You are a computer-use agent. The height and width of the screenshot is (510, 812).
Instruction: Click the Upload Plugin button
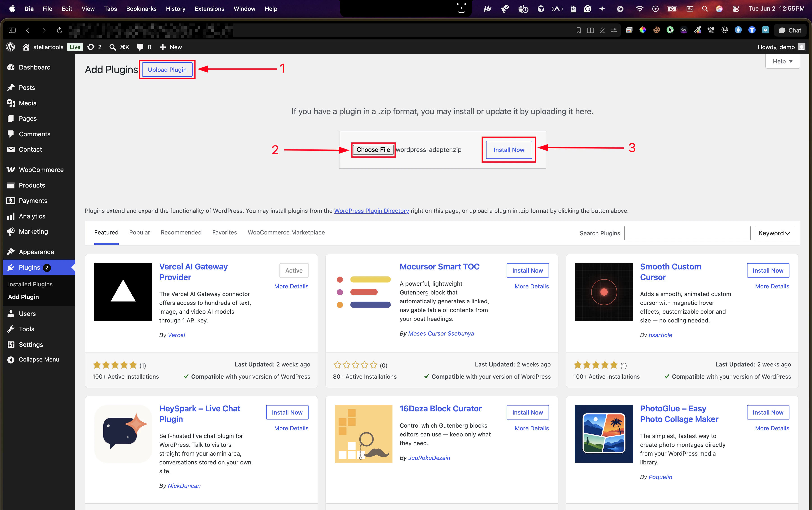click(167, 70)
